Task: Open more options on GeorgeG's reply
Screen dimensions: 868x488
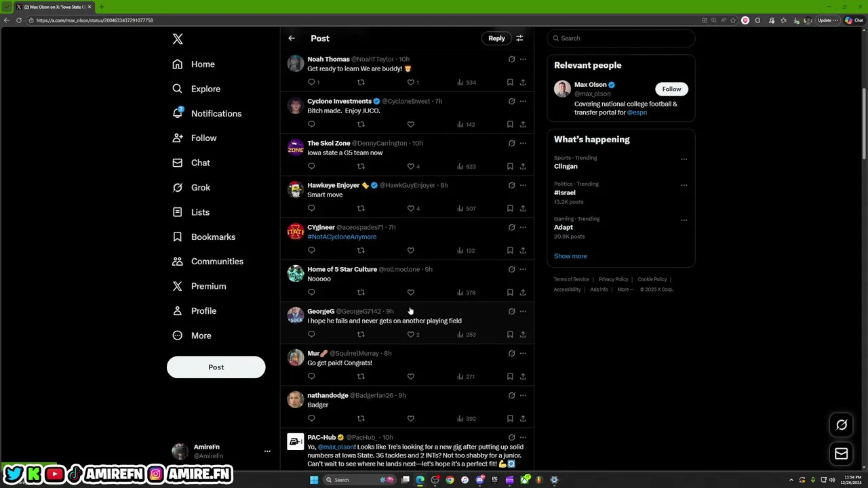Action: click(x=523, y=311)
